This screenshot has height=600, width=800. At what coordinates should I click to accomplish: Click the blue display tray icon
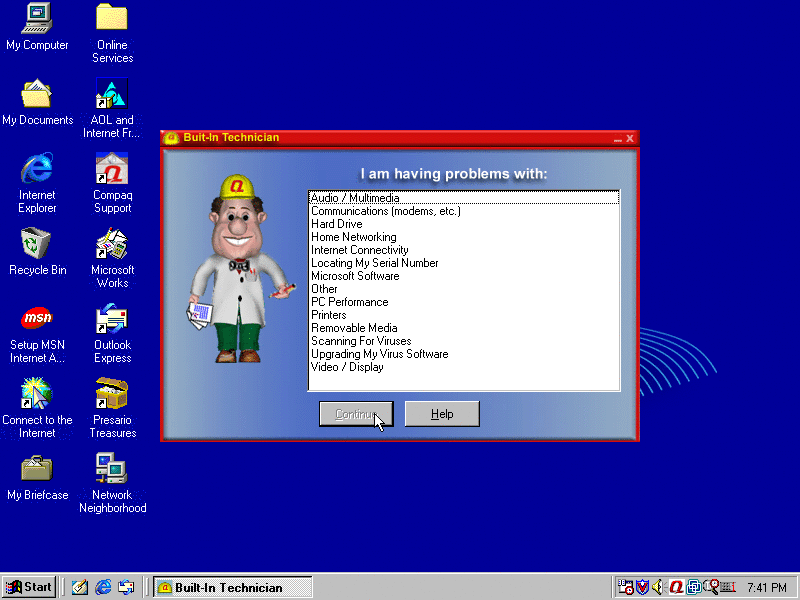point(694,587)
